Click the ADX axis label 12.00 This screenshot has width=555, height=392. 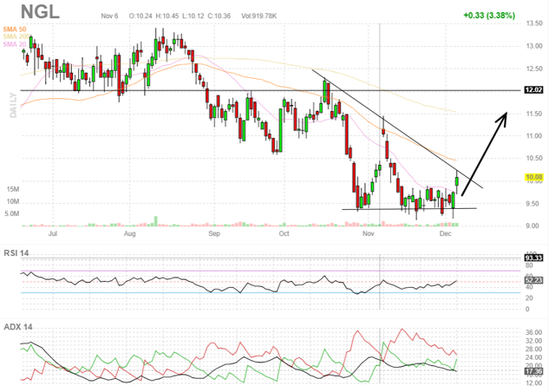[534, 383]
